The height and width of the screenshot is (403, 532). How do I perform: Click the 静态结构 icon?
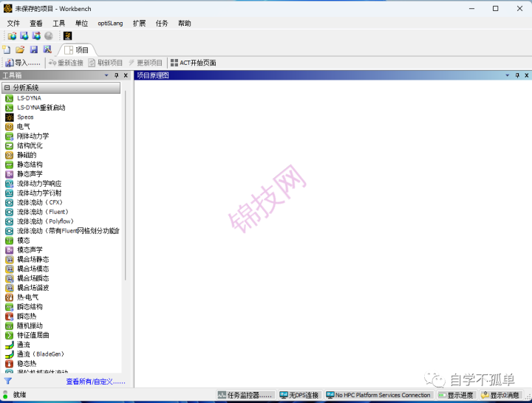(9, 165)
